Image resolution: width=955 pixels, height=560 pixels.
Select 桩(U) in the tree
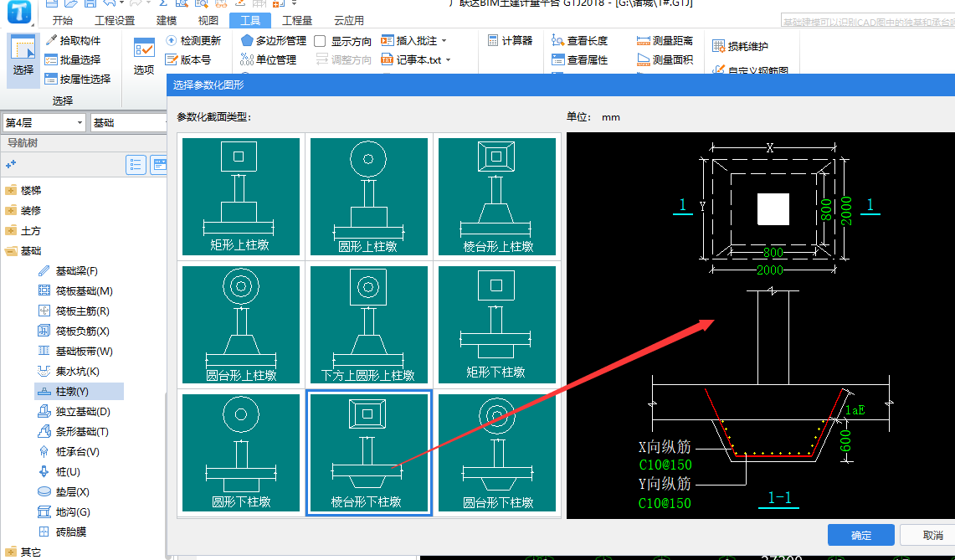click(59, 471)
